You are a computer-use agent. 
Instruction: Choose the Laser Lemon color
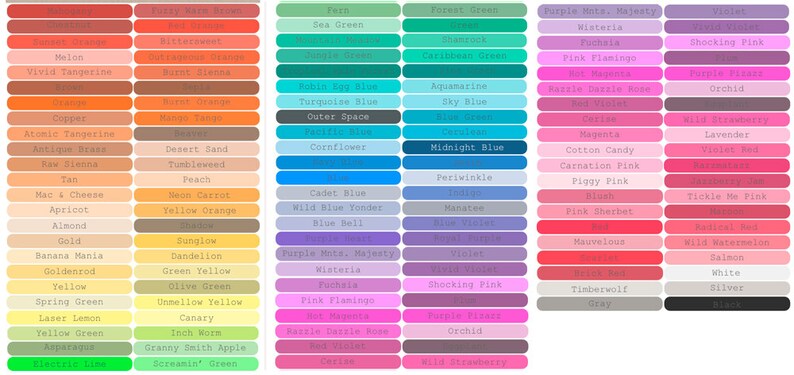(x=69, y=318)
